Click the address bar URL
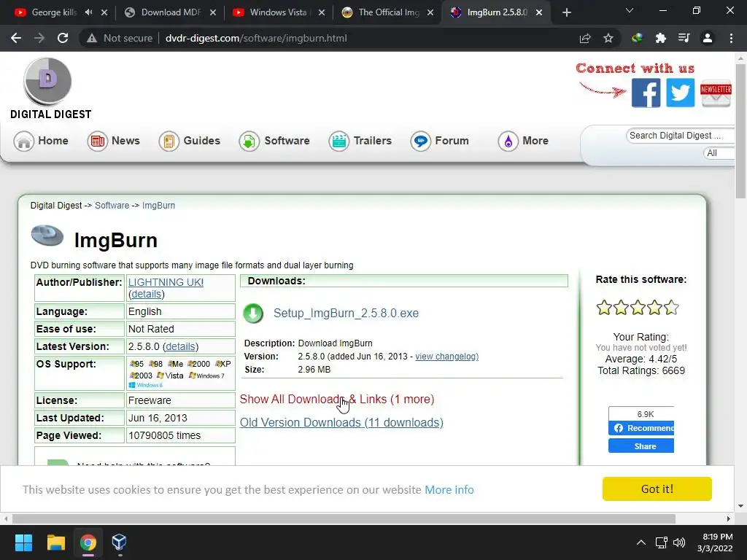Image resolution: width=747 pixels, height=560 pixels. (x=256, y=38)
